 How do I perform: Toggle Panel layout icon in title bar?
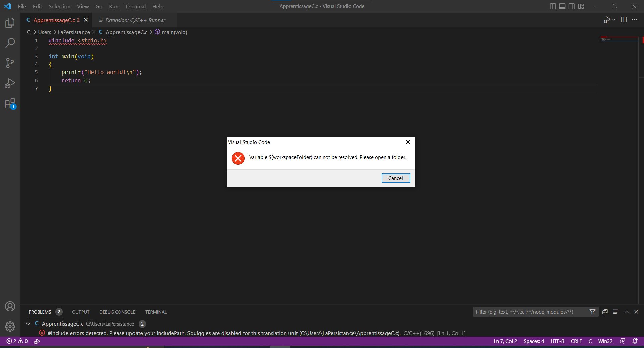562,6
